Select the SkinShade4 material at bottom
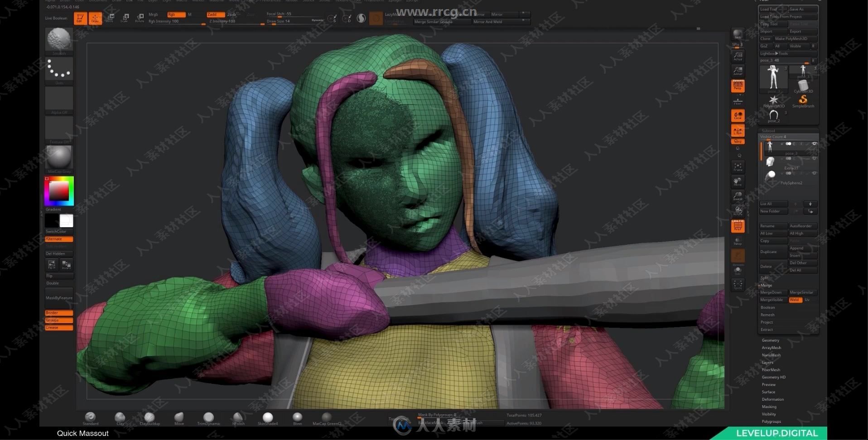The height and width of the screenshot is (440, 868). click(268, 418)
